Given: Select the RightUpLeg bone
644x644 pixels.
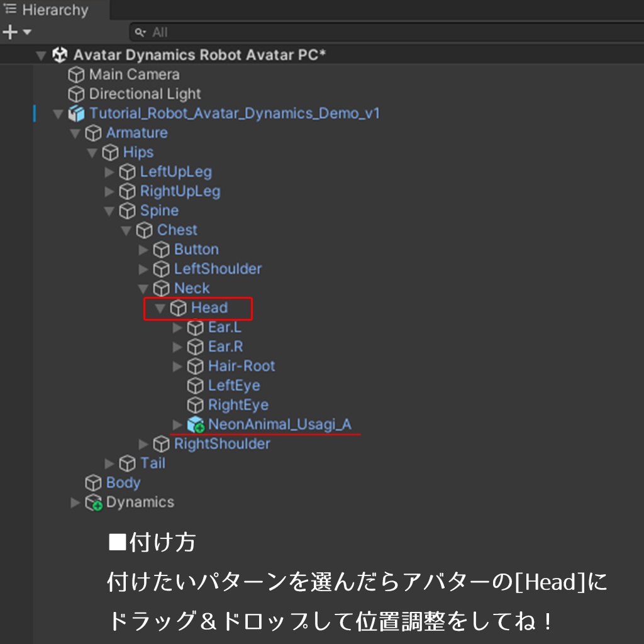Looking at the screenshot, I should click(180, 191).
